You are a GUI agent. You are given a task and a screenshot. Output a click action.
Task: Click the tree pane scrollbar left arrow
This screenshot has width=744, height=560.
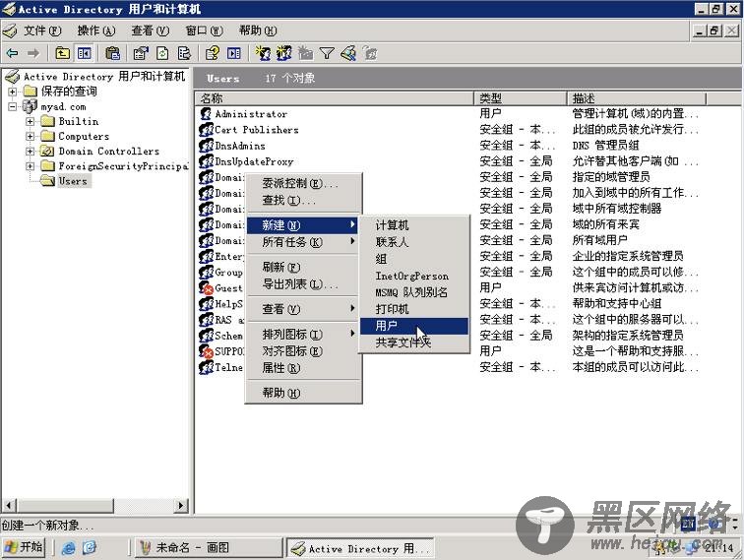[10, 506]
